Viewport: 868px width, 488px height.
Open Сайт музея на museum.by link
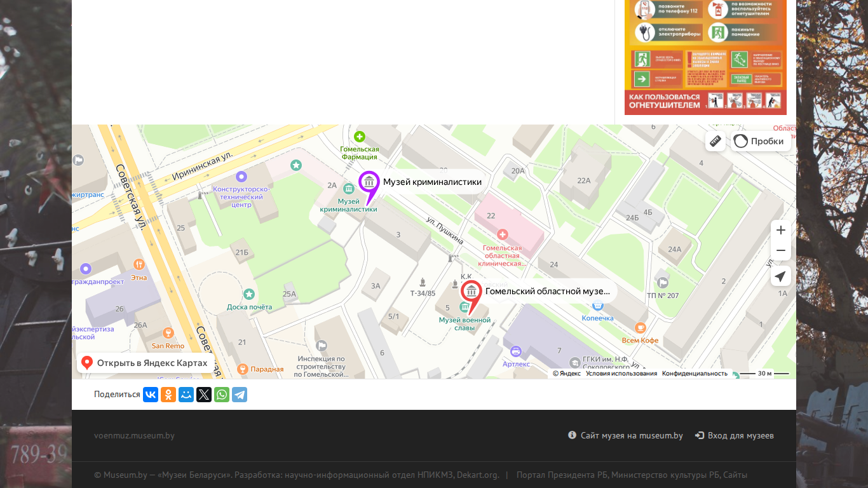tap(626, 435)
